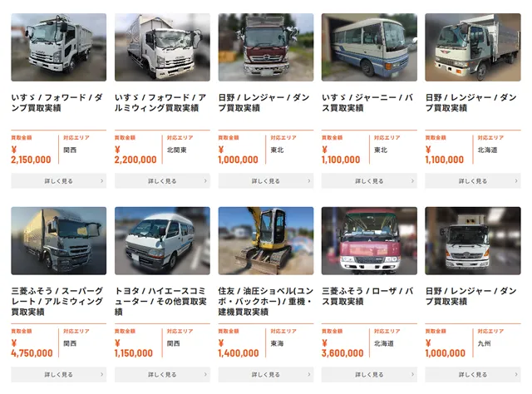This screenshot has height=394, width=532.
Task: Open the Hino Ranger Hokkaido listing photo
Action: coord(473,47)
